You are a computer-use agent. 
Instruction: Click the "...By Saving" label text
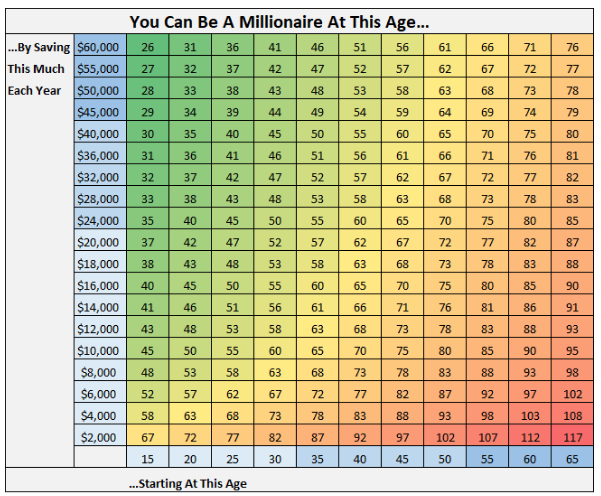(37, 47)
